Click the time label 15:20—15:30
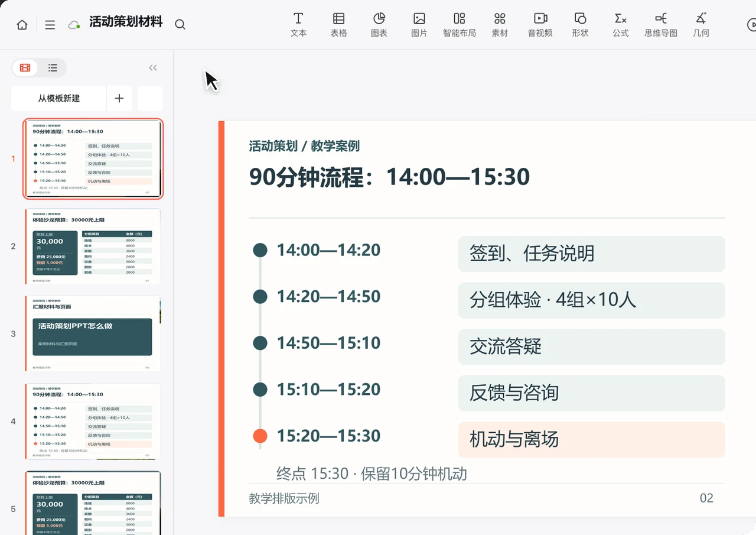756x535 pixels. point(328,436)
